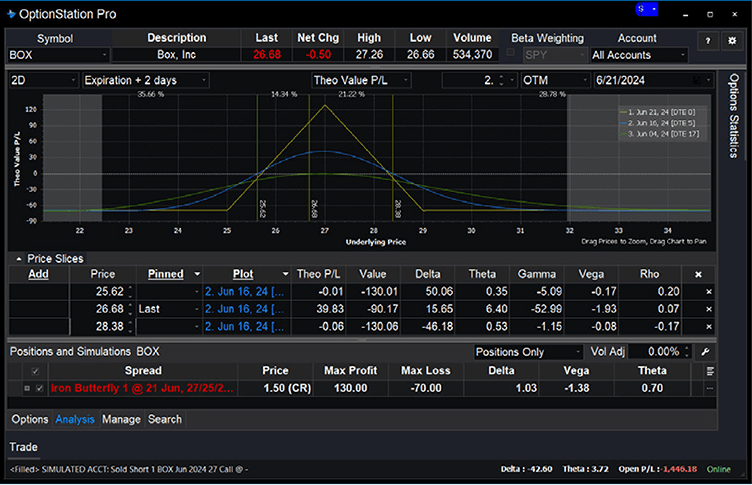Adjust the 28.38 price stepper
This screenshot has width=752, height=485.
coord(130,327)
